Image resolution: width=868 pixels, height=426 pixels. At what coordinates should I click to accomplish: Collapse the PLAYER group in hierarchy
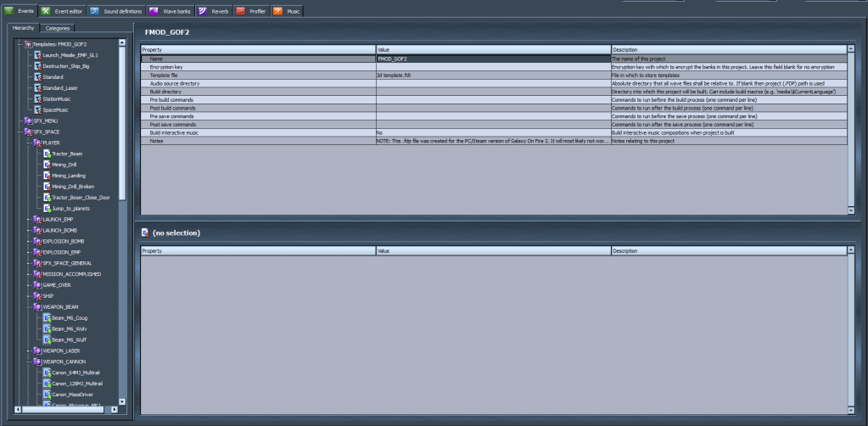(28, 143)
